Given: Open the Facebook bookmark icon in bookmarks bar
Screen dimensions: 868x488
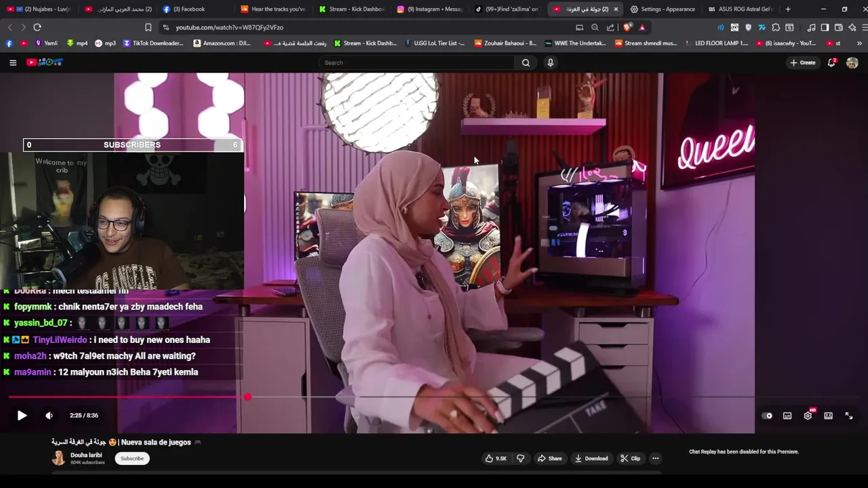Looking at the screenshot, I should click(8, 43).
